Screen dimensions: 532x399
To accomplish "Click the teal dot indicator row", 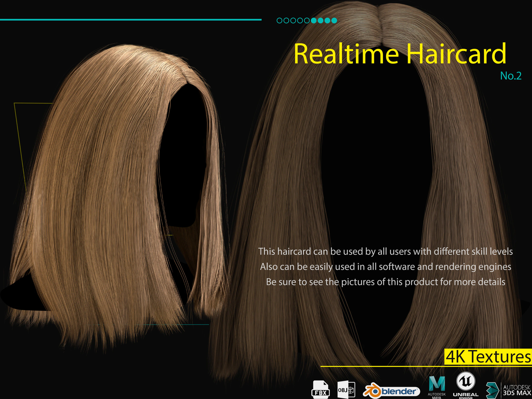I will click(307, 21).
